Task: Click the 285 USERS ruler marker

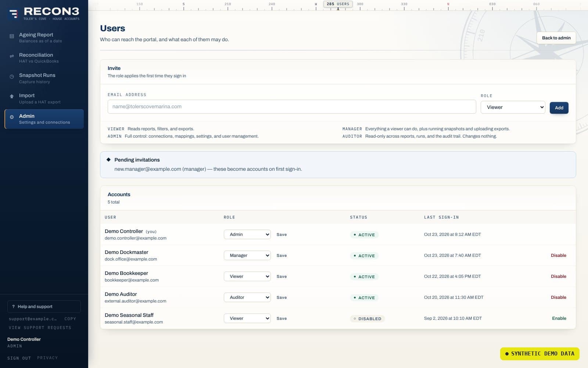Action: coord(338,4)
